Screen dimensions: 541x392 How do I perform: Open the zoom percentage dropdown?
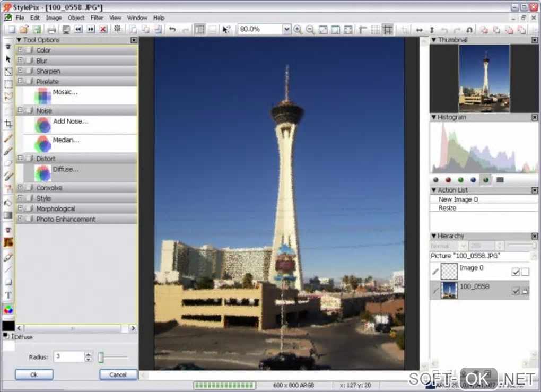(x=287, y=30)
